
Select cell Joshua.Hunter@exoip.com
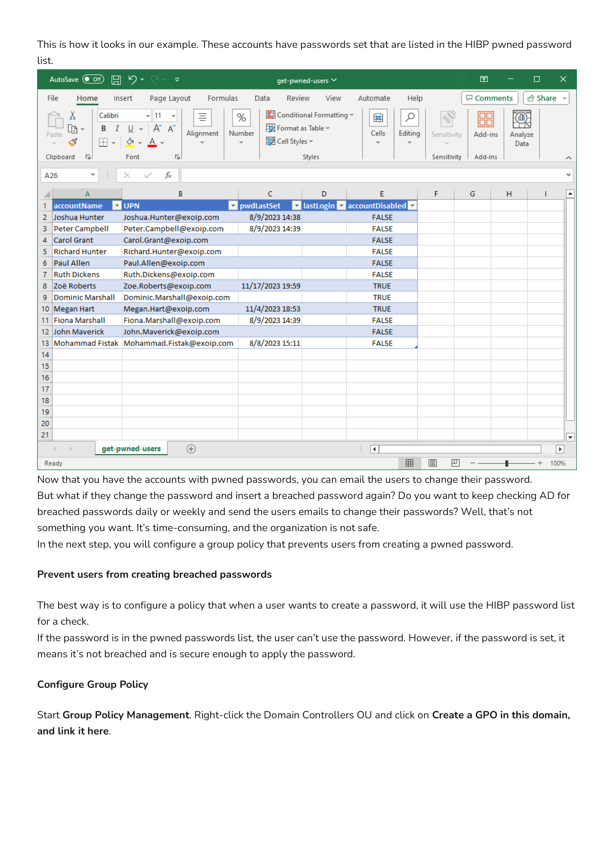(180, 217)
